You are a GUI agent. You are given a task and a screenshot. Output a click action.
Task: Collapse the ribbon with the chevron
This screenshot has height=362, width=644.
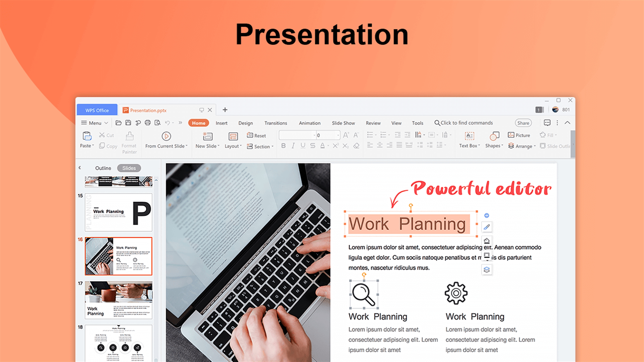point(567,123)
